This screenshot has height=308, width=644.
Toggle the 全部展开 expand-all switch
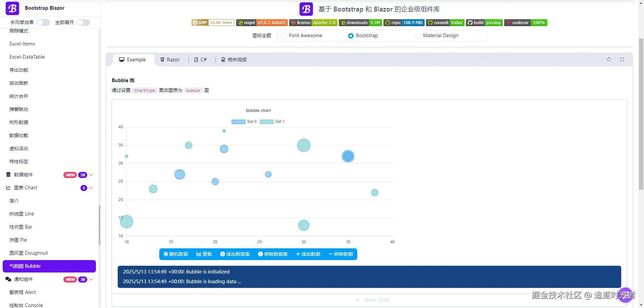[84, 22]
